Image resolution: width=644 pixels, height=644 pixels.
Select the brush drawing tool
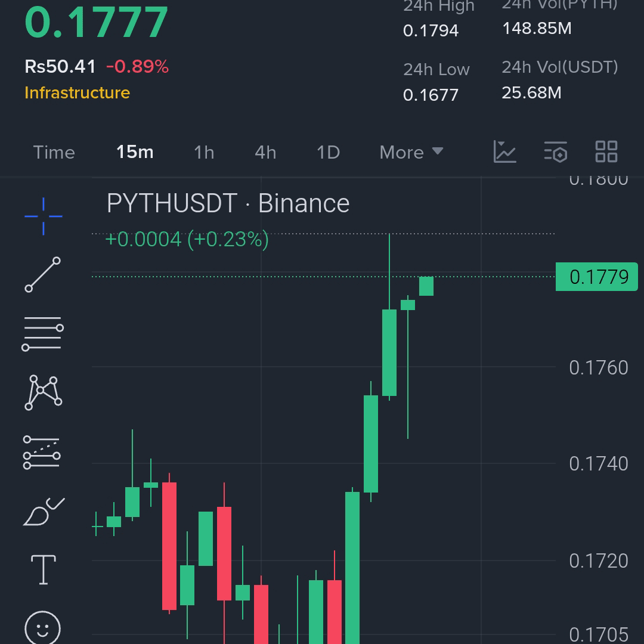click(x=44, y=512)
